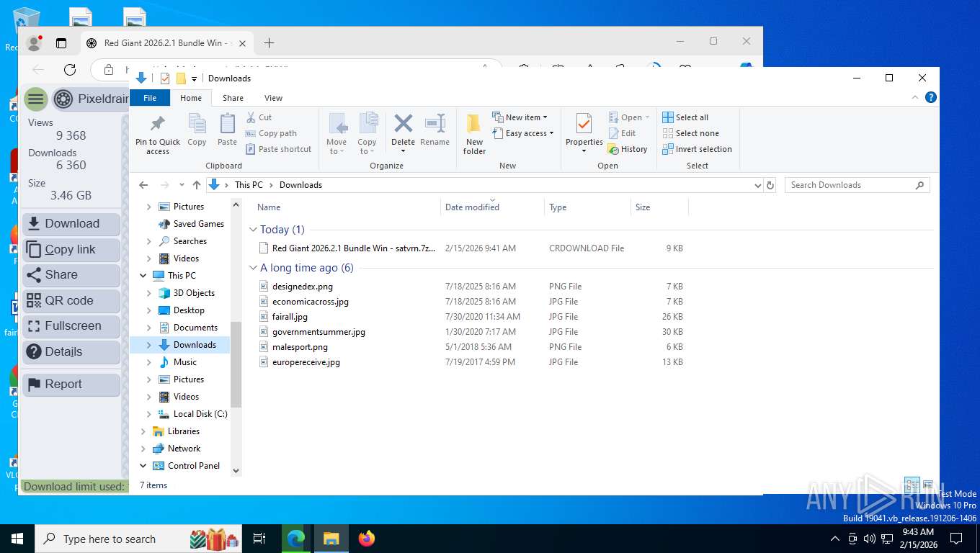Refresh the Downloads folder view
Screen dimensions: 980x553
coord(770,185)
